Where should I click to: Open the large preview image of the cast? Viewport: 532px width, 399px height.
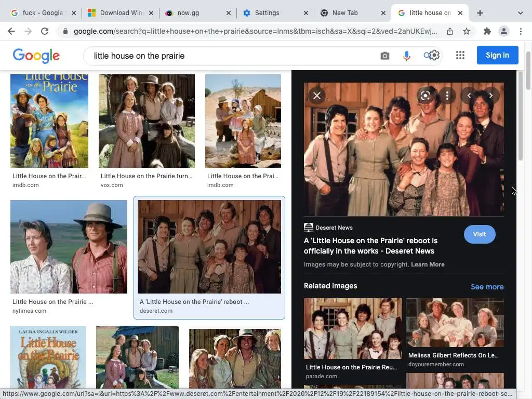coord(404,149)
